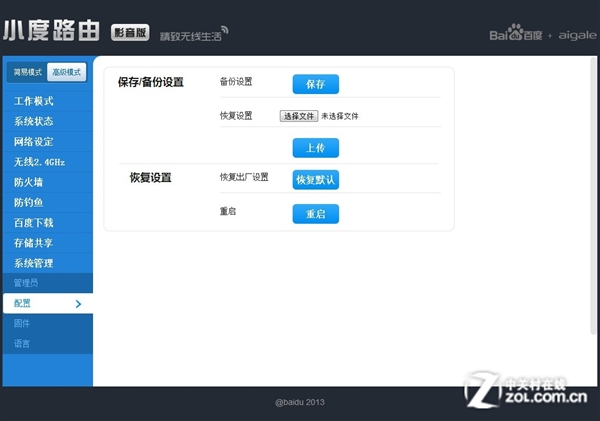Click the 重启 reboot button
This screenshot has height=421, width=600.
coord(316,214)
